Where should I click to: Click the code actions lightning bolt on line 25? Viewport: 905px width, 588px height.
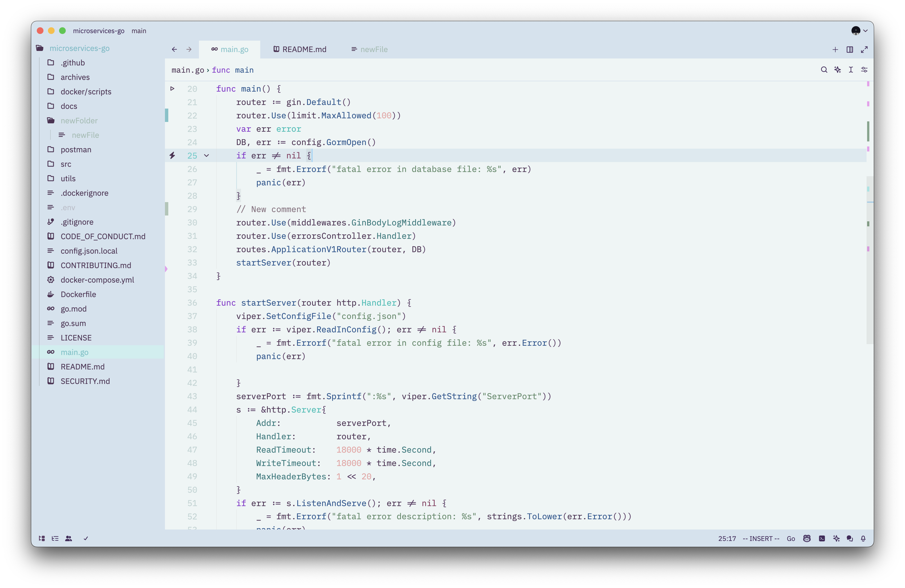click(x=172, y=155)
